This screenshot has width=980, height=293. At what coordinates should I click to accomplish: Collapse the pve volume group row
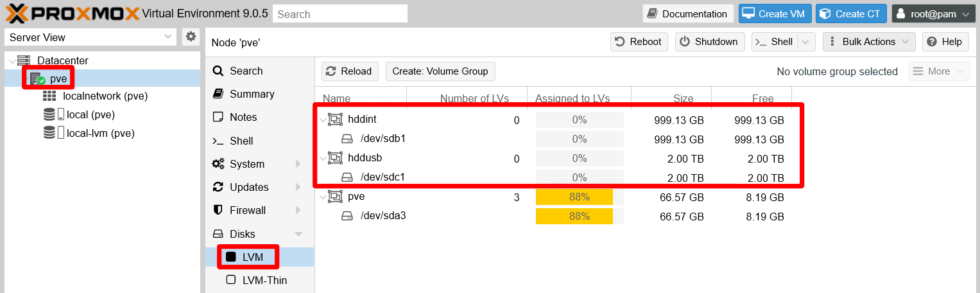point(323,197)
